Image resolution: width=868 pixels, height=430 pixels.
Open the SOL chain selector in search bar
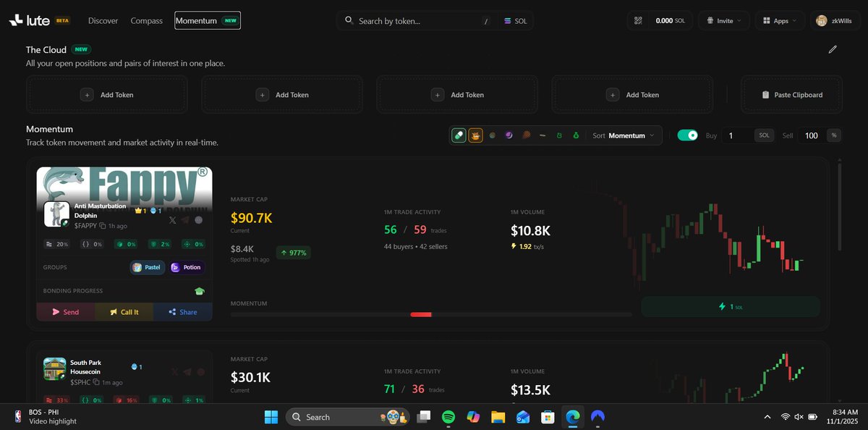[x=516, y=21]
